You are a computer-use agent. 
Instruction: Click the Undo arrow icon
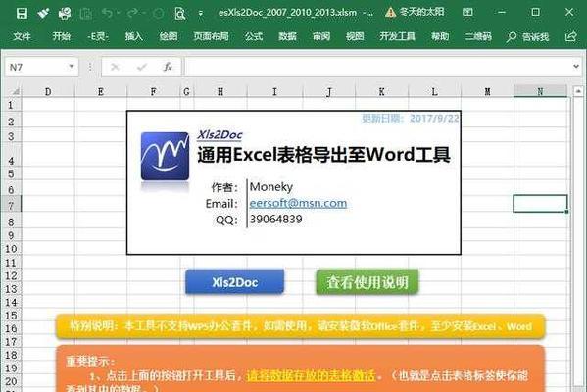(x=107, y=13)
